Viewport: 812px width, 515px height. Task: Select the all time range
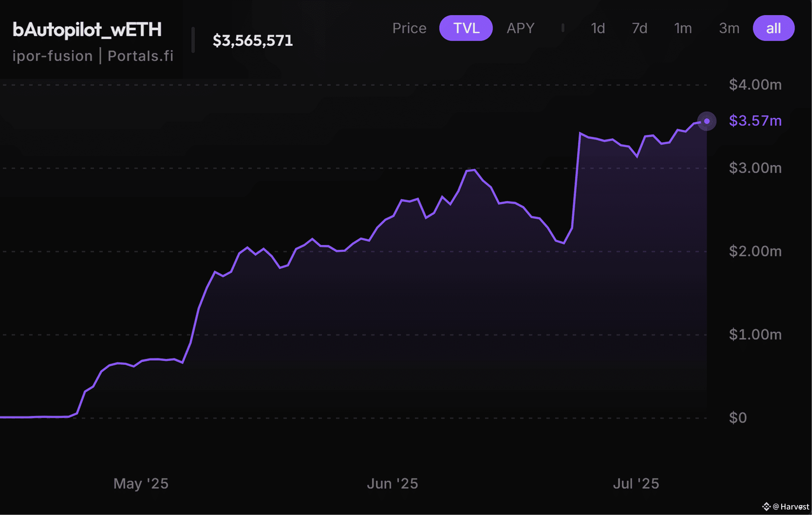coord(774,28)
